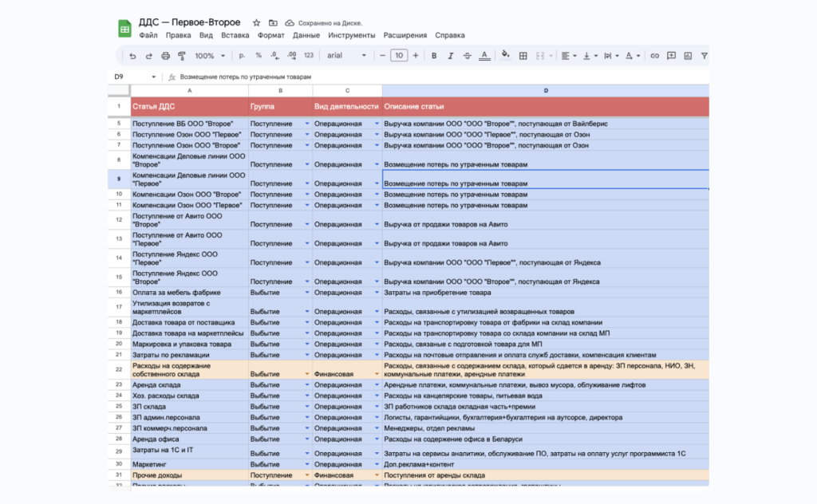This screenshot has height=504, width=817.
Task: Open Группа dropdown in row 5
Action: [x=307, y=124]
